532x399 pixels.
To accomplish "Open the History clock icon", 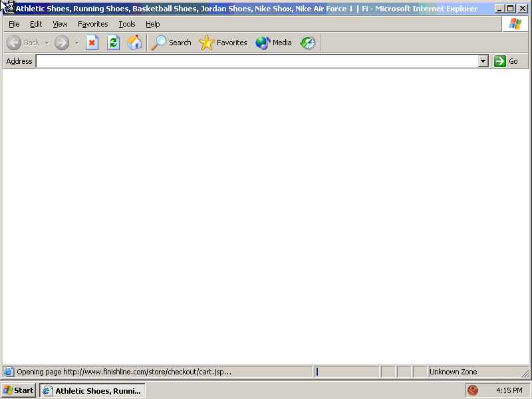I will [x=308, y=43].
